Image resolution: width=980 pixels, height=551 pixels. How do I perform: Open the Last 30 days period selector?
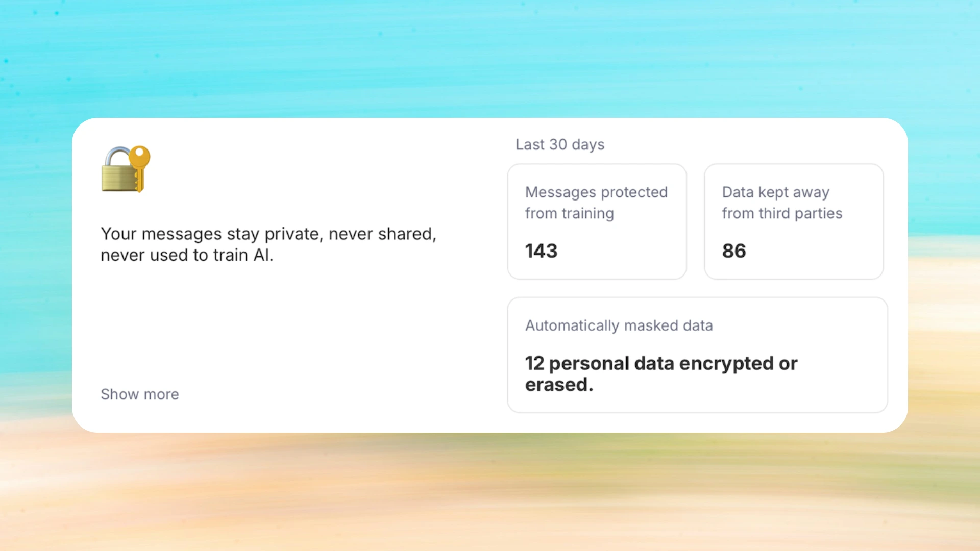point(560,144)
